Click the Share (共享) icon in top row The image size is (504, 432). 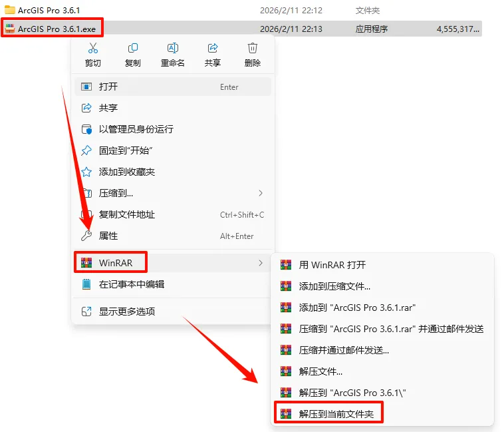pyautogui.click(x=213, y=48)
